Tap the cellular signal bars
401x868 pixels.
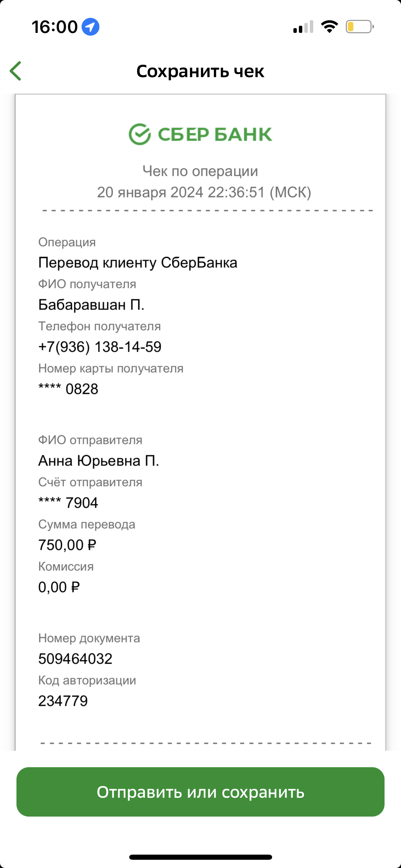pos(303,27)
